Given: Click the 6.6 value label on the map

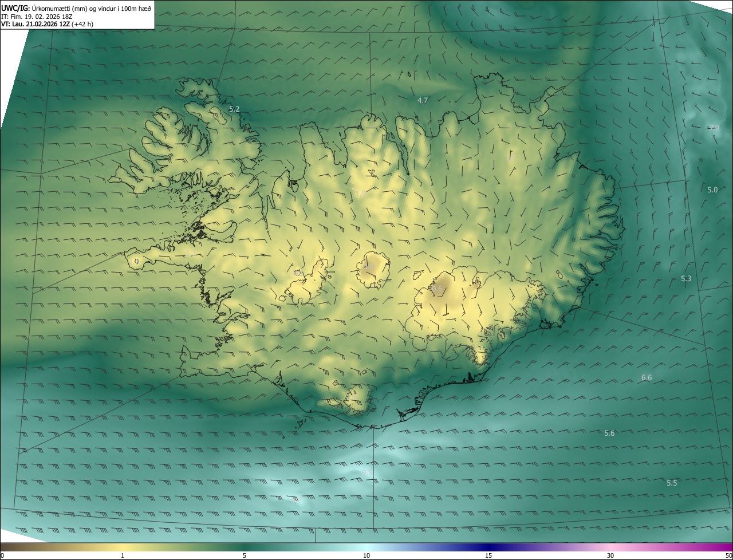Looking at the screenshot, I should pyautogui.click(x=647, y=378).
